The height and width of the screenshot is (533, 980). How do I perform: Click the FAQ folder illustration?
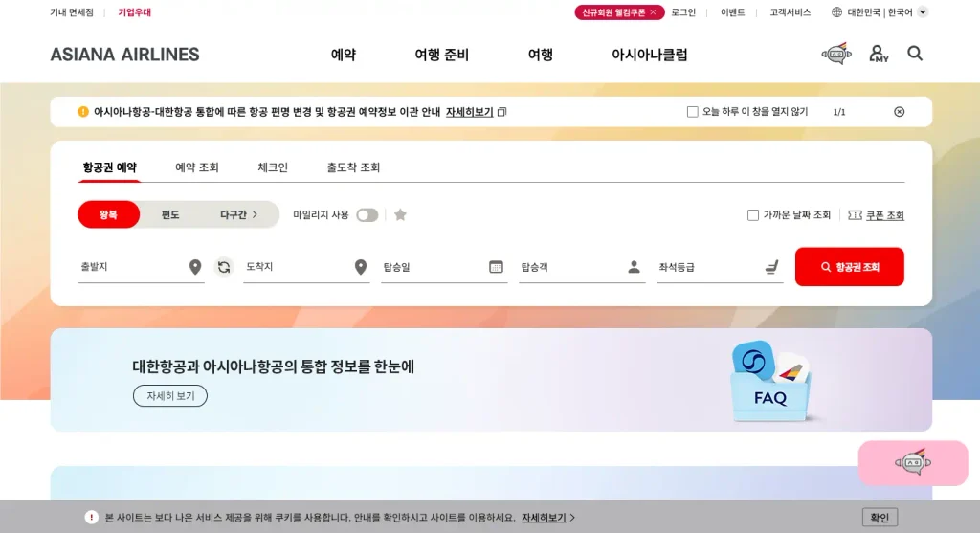770,381
